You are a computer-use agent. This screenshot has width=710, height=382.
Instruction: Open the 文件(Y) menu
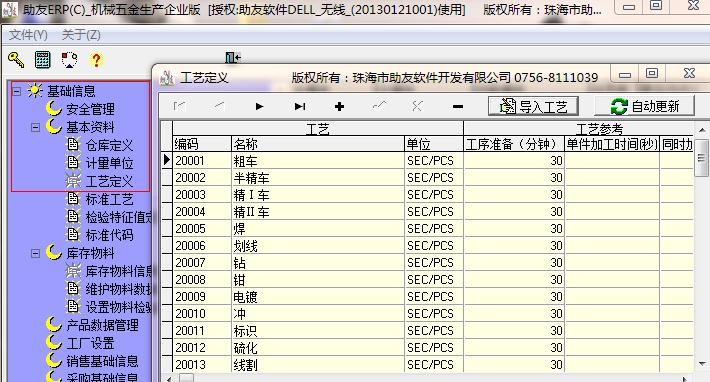[x=28, y=35]
